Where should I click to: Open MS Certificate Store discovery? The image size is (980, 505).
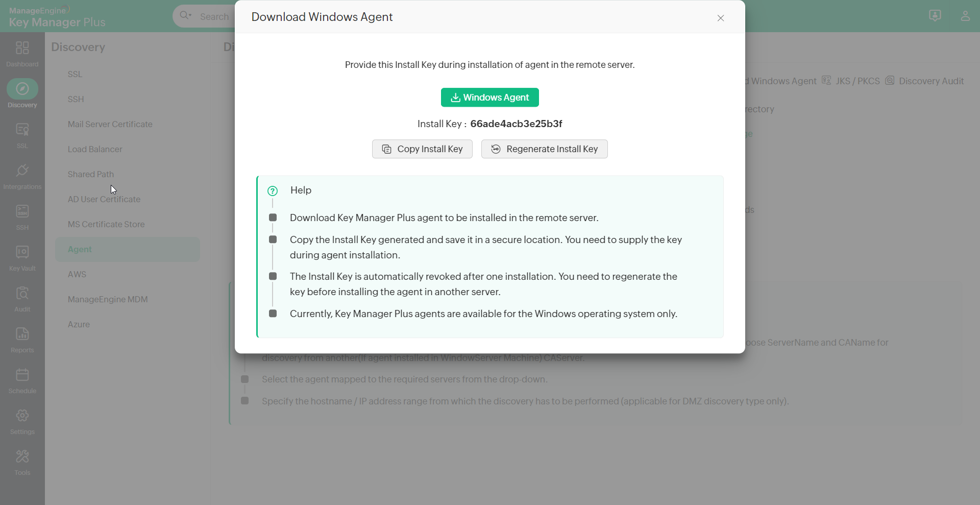(106, 224)
